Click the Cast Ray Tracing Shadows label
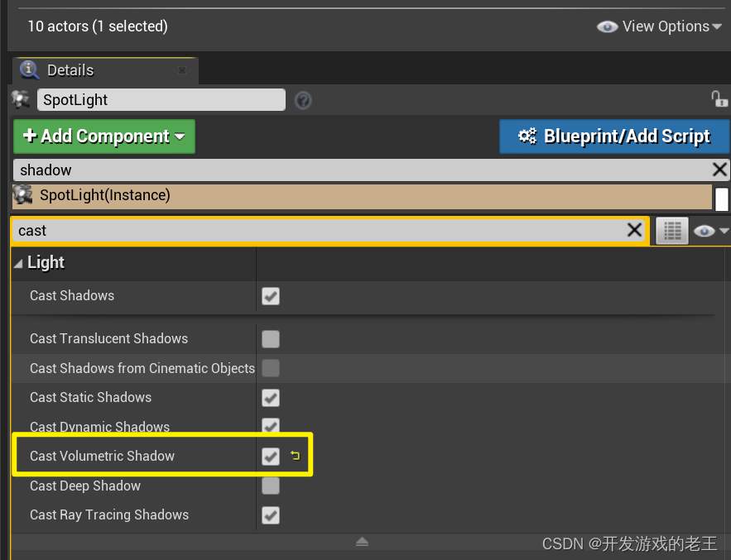 [109, 515]
